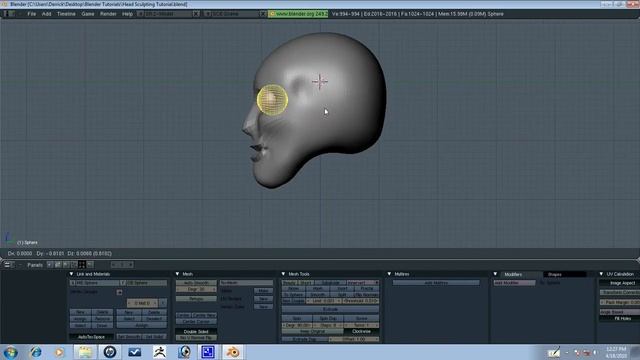This screenshot has height=360, width=640.
Task: Open the Game menu
Action: [88, 14]
